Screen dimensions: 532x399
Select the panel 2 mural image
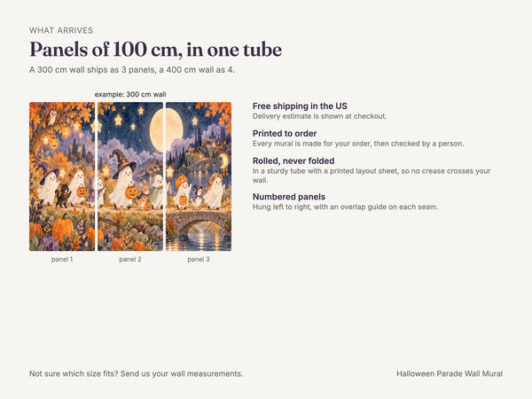point(130,176)
